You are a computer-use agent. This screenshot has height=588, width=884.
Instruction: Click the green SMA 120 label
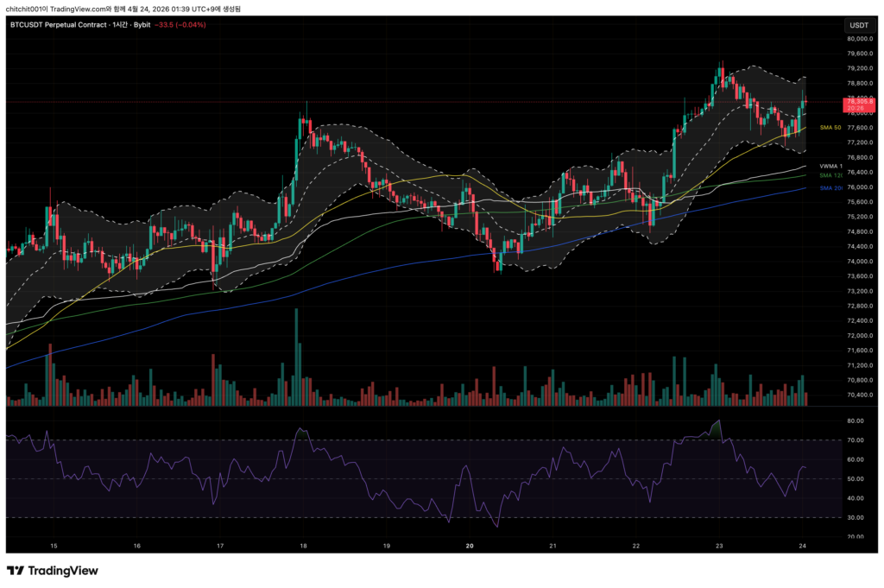tap(830, 176)
